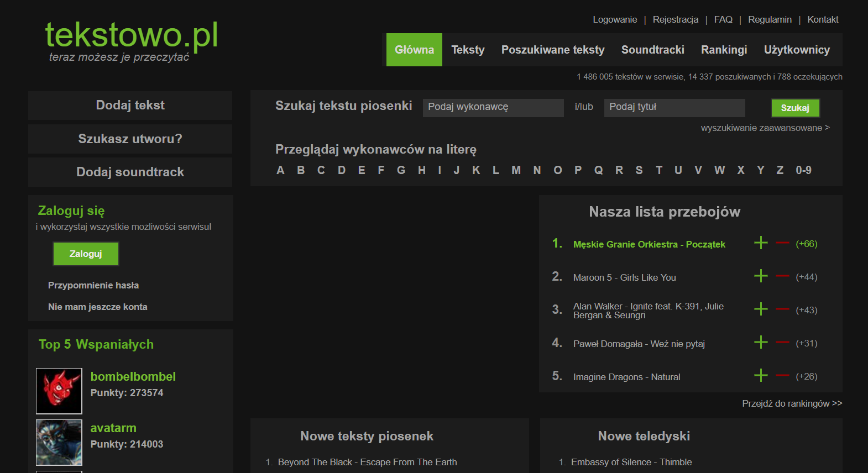Viewport: 868px width, 473px height.
Task: Downvote Maroon 5 Girls Like You
Action: pos(782,276)
